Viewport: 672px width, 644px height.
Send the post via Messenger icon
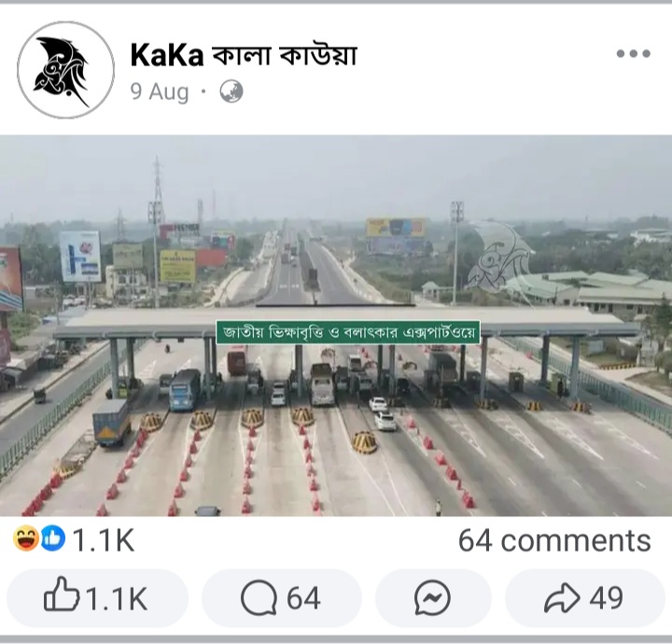coord(433,598)
